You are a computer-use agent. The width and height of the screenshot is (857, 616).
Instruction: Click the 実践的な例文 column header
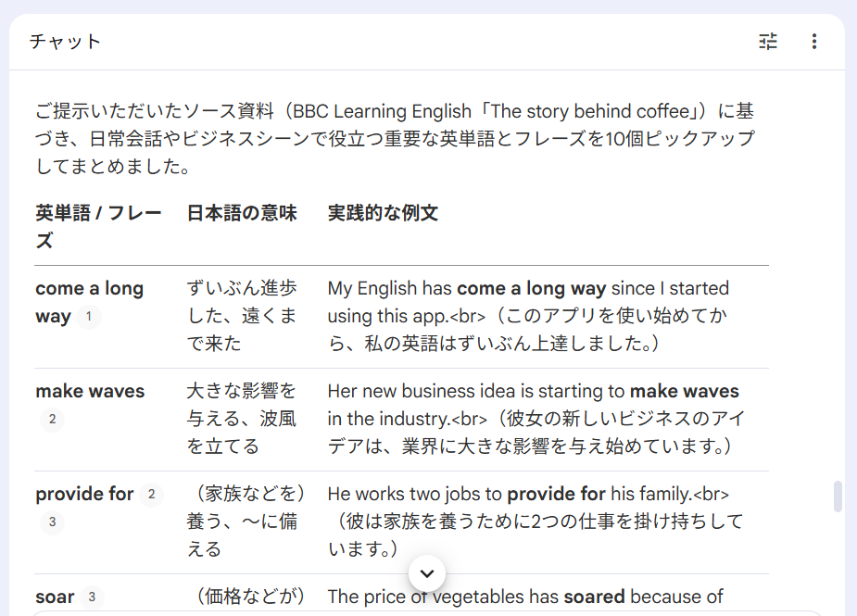[383, 214]
